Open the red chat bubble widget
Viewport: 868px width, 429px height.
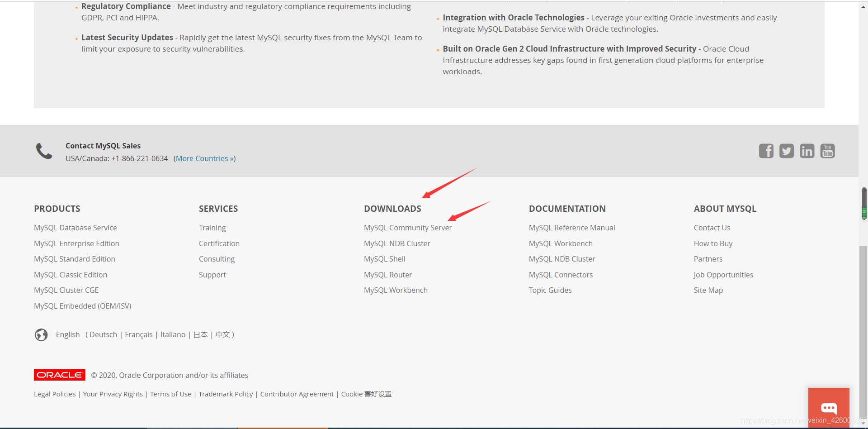pos(829,408)
